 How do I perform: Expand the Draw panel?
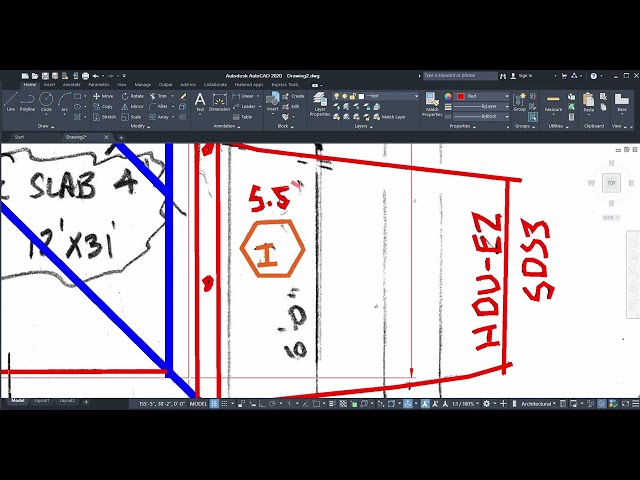click(46, 127)
